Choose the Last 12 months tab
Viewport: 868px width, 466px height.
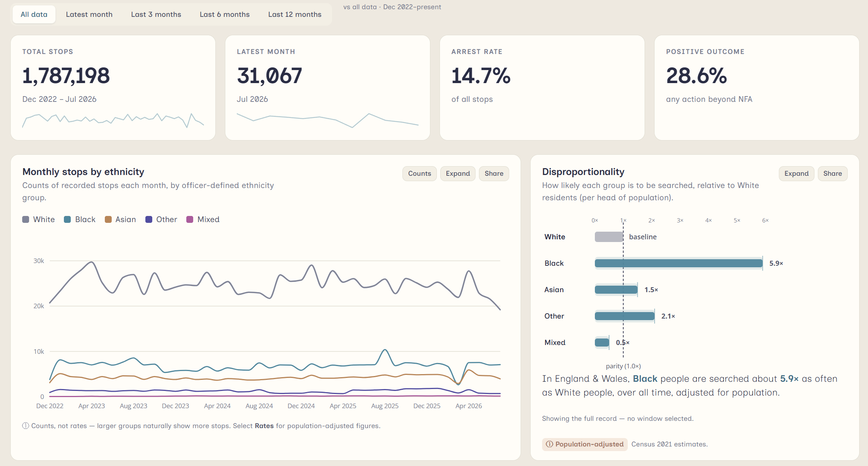click(x=295, y=15)
